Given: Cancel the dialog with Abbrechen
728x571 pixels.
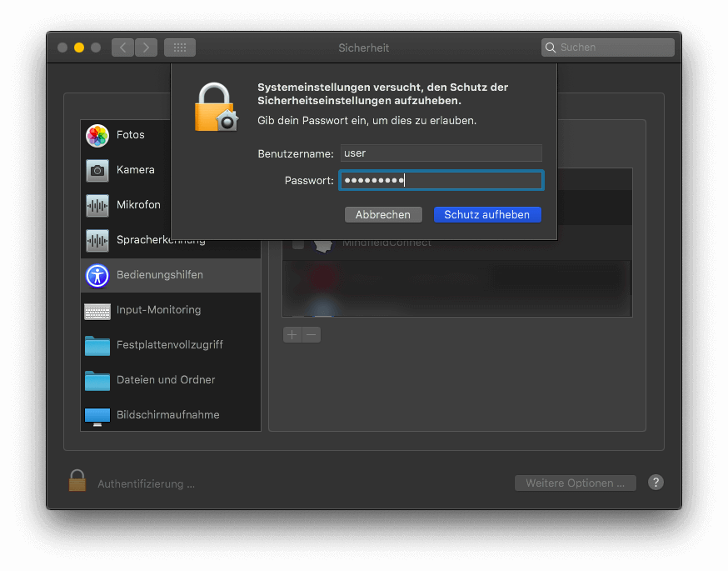Looking at the screenshot, I should point(383,215).
